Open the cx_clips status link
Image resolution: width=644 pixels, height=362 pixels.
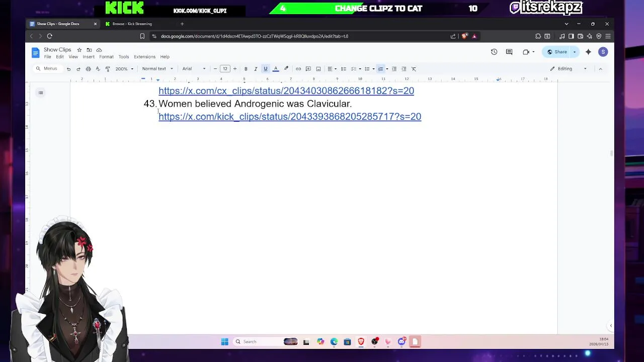tap(286, 91)
